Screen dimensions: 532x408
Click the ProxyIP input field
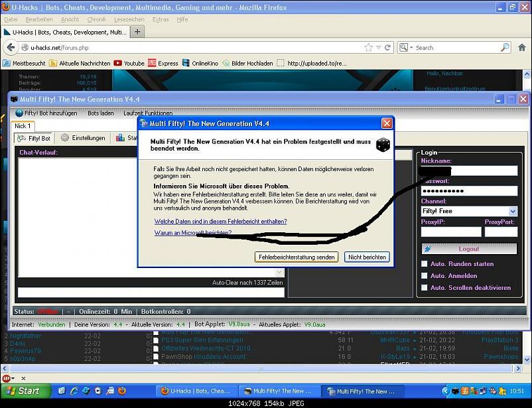(x=451, y=232)
